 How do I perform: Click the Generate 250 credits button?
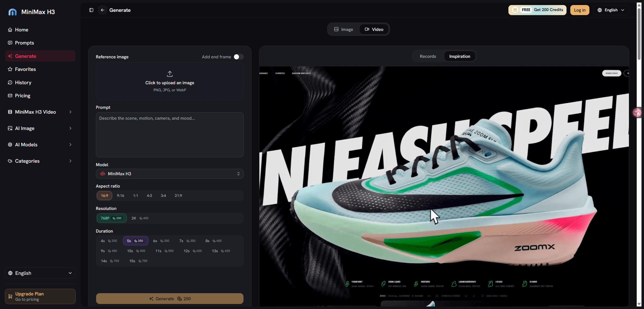(170, 299)
